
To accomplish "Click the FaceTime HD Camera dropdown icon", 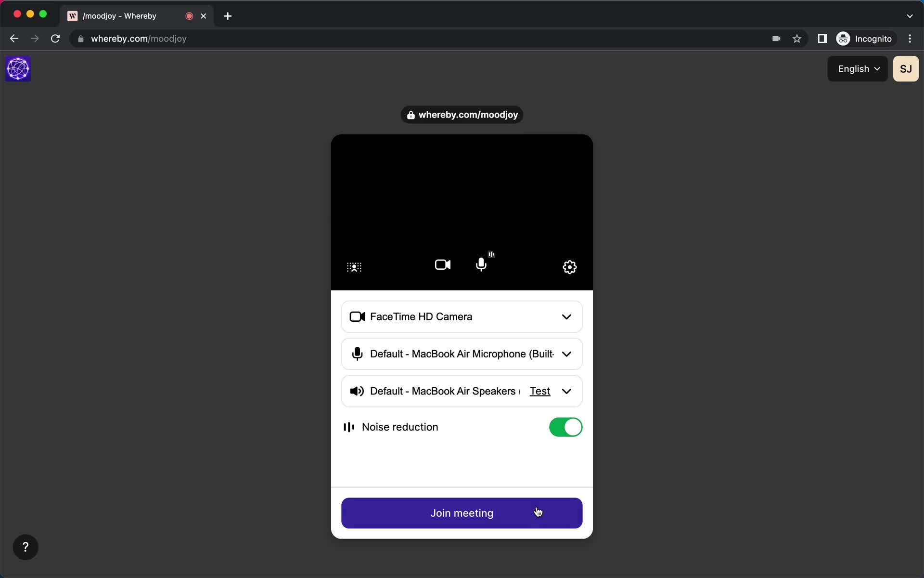I will tap(567, 317).
